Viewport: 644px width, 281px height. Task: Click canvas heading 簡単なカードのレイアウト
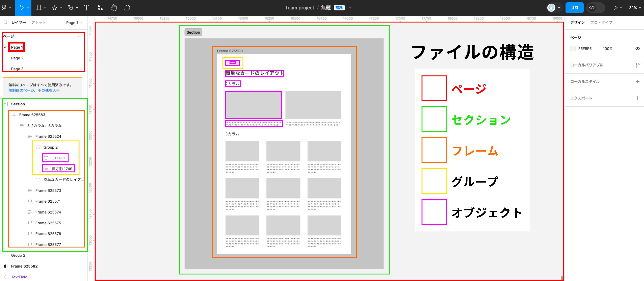click(x=254, y=73)
